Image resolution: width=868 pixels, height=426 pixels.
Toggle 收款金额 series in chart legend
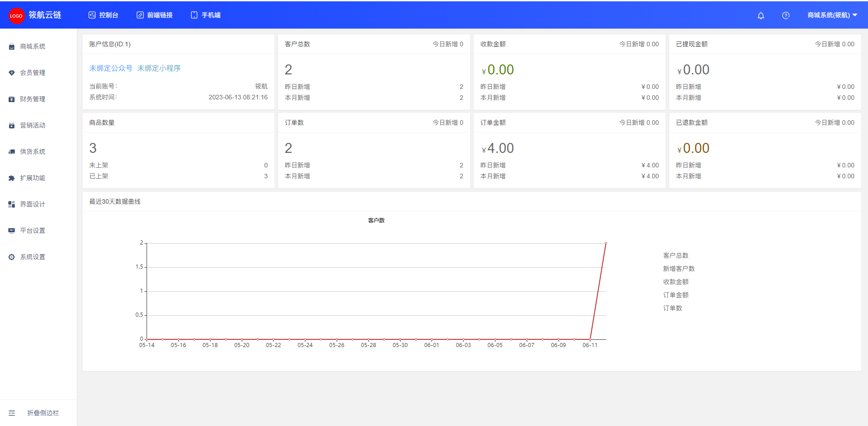coord(676,282)
